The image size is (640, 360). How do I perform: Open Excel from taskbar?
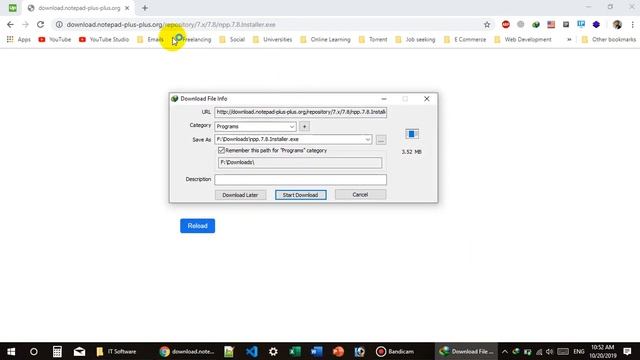click(295, 351)
